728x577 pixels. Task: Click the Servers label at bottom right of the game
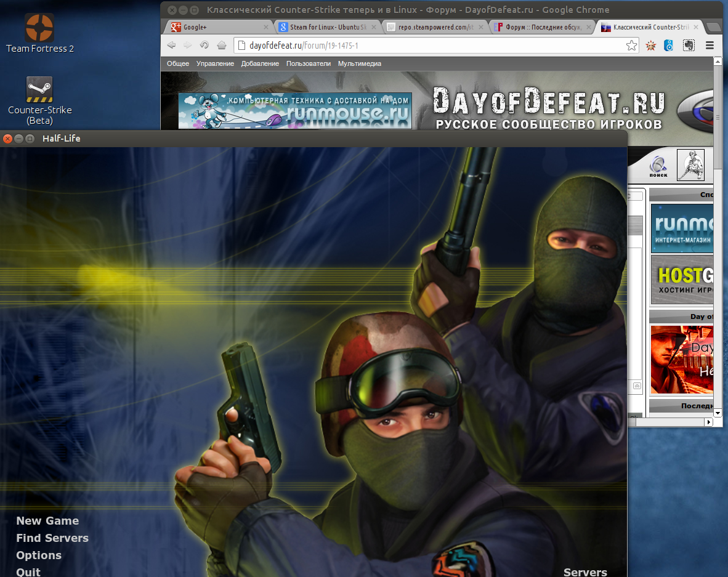[585, 572]
